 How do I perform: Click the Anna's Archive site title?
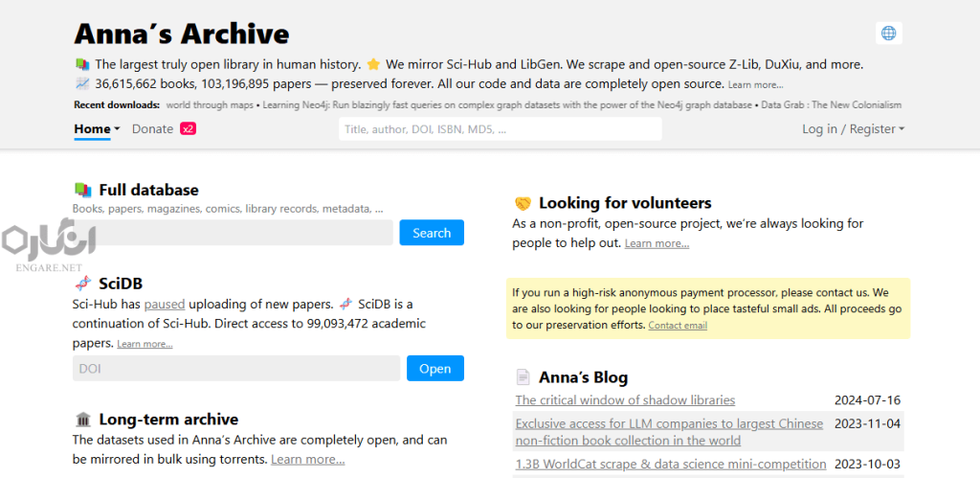[x=182, y=34]
